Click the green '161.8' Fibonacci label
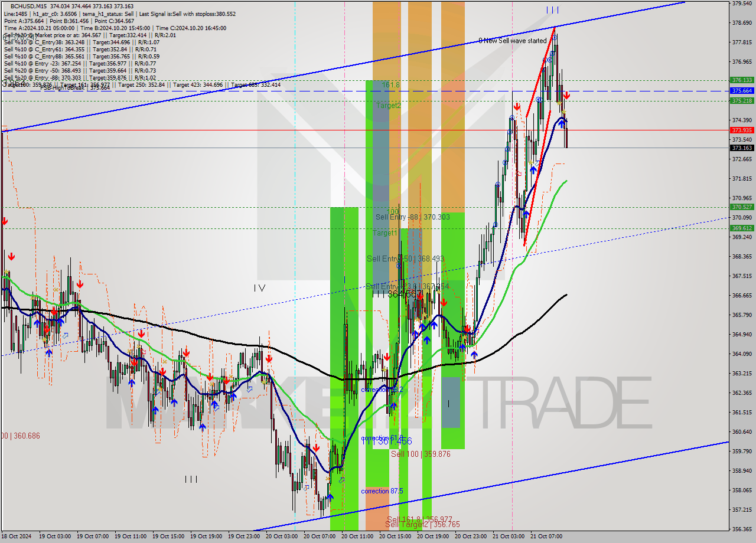 (x=390, y=85)
